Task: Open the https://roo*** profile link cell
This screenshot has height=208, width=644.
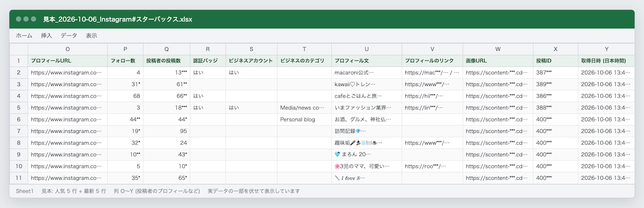Action: coord(432,166)
